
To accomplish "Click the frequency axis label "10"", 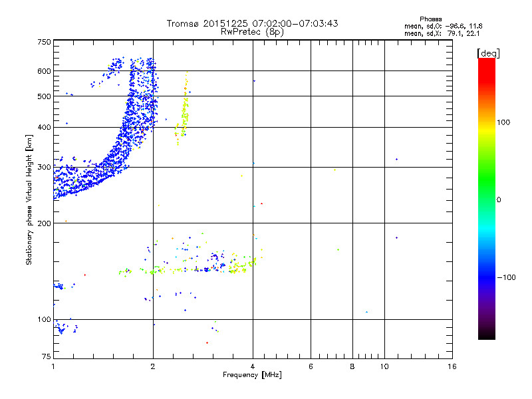I will pos(384,366).
